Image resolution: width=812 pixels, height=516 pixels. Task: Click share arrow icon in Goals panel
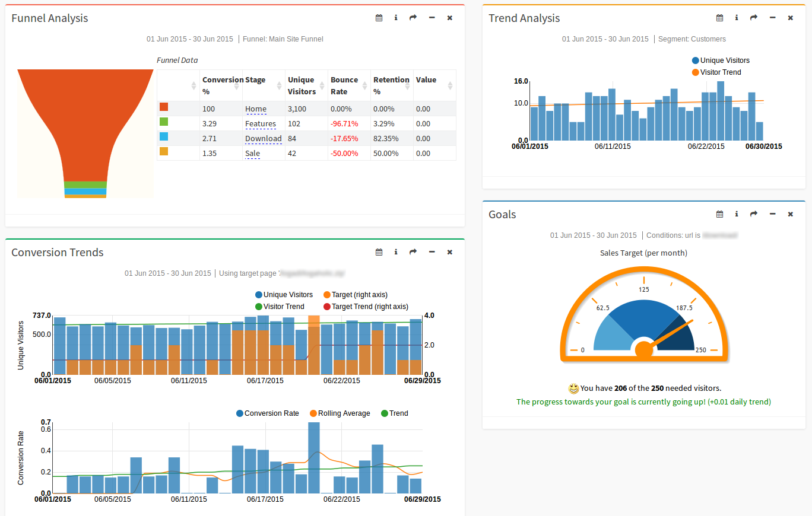pos(754,214)
